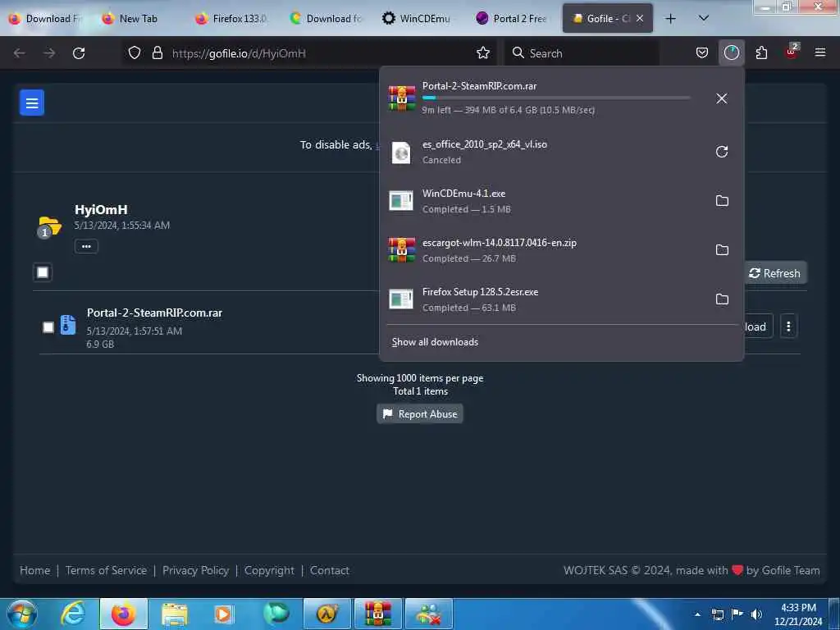Click the Portal-2 rar archive file icon
This screenshot has width=840, height=630.
pos(68,325)
